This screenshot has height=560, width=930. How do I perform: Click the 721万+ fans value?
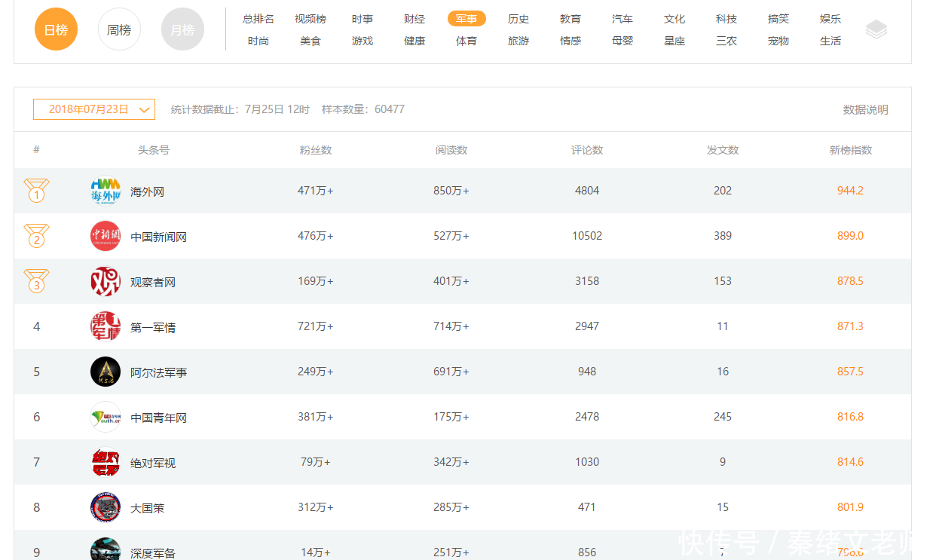click(x=316, y=326)
